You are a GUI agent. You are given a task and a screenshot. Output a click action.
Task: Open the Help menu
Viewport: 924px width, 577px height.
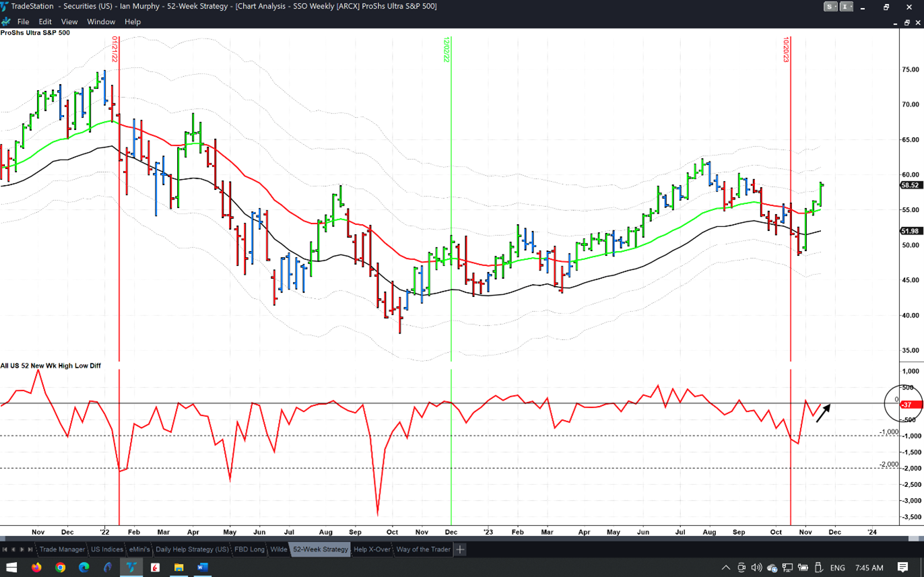tap(133, 22)
